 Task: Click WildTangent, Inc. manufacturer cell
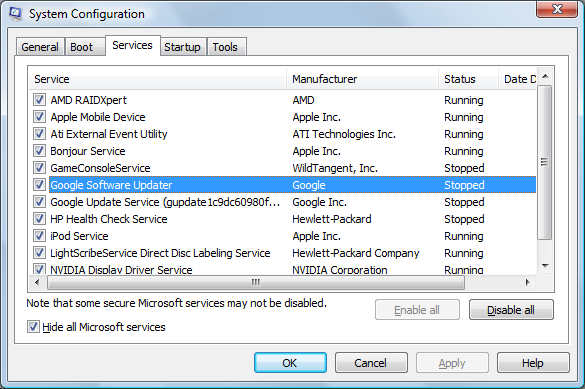click(x=335, y=168)
